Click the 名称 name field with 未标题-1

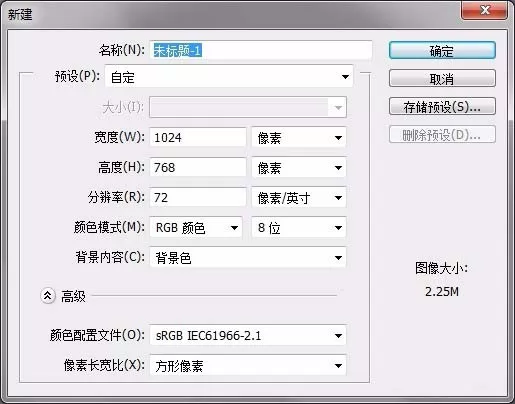coord(261,50)
